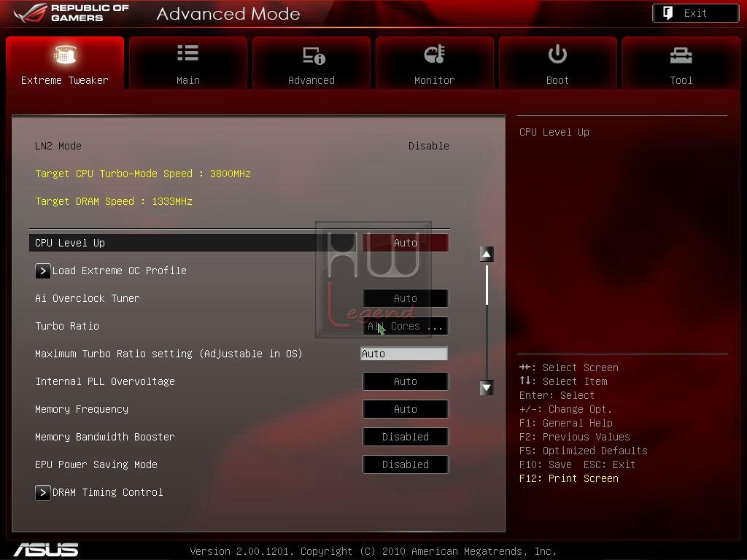The image size is (747, 560).
Task: Click the LN2 Mode Disable value
Action: (429, 146)
